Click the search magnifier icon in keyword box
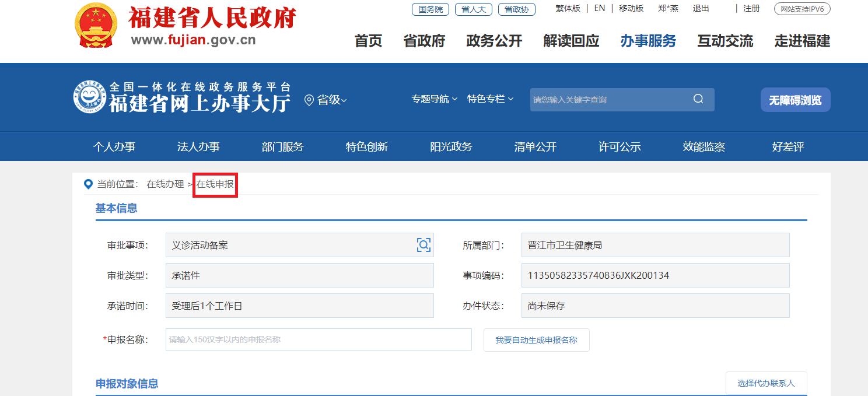The image size is (868, 396). (x=698, y=99)
